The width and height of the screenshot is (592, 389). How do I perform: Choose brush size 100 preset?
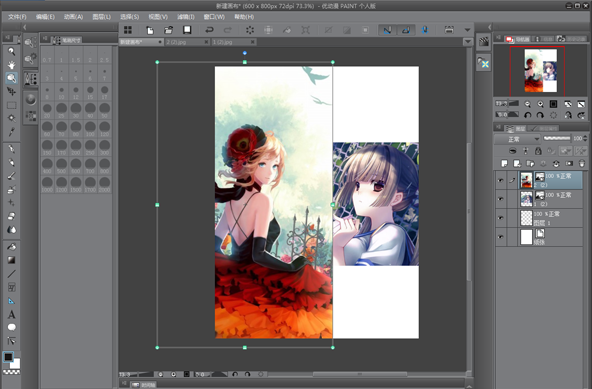coord(90,128)
